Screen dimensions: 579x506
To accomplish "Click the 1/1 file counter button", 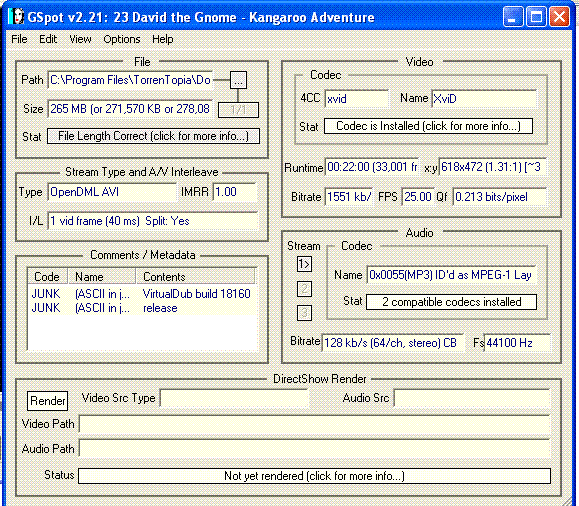I will (x=238, y=110).
